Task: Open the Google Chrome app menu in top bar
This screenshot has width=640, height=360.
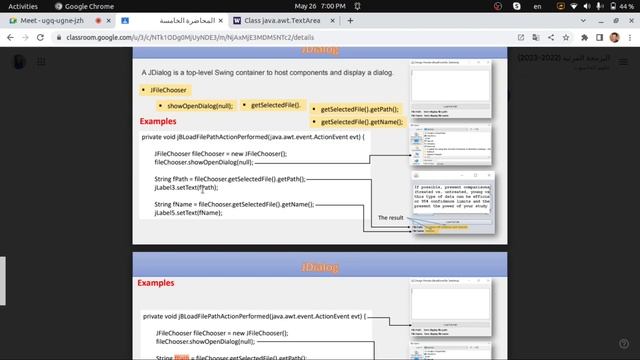Action: [84, 6]
